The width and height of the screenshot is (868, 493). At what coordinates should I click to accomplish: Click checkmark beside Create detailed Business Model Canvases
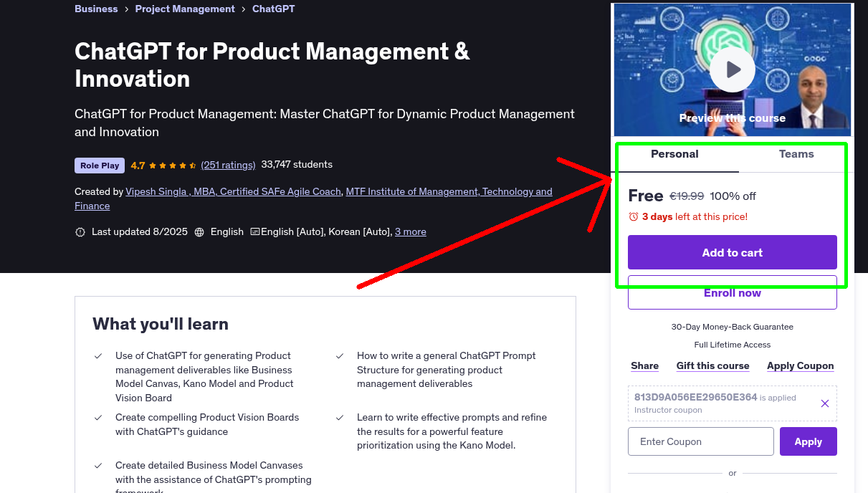point(98,466)
